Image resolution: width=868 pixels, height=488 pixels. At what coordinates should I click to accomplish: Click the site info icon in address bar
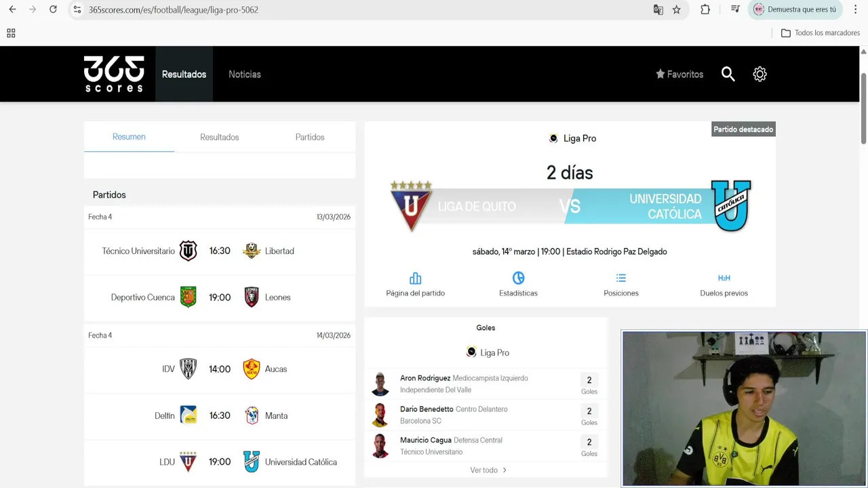point(77,9)
